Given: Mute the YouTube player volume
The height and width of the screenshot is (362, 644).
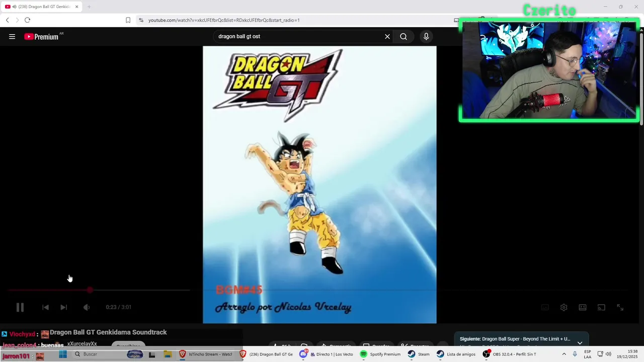Looking at the screenshot, I should [86, 307].
